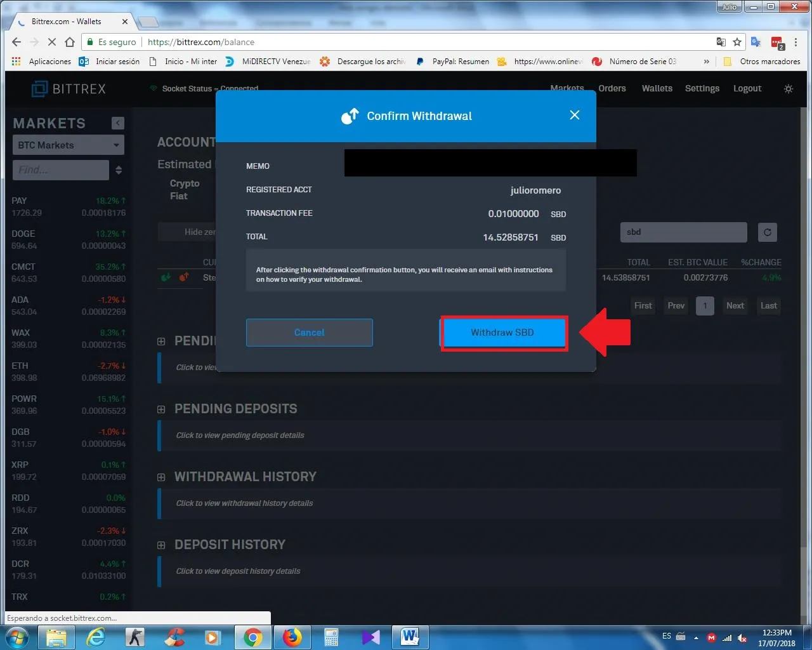The image size is (812, 650).
Task: Open Calculator from the taskbar
Action: click(x=331, y=637)
